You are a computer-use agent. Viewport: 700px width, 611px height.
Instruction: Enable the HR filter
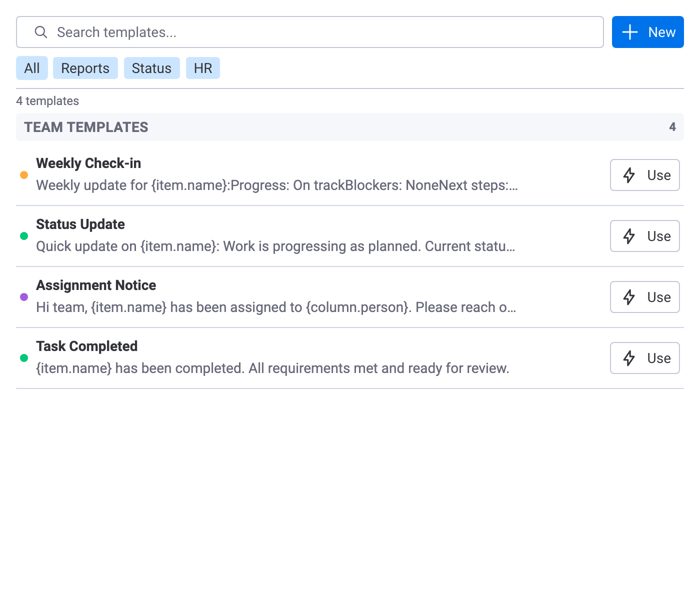click(x=202, y=68)
